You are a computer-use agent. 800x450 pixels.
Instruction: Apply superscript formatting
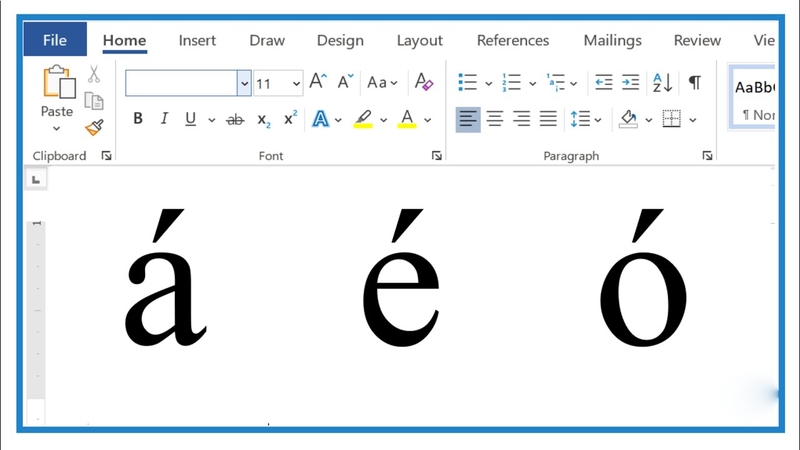coord(290,118)
